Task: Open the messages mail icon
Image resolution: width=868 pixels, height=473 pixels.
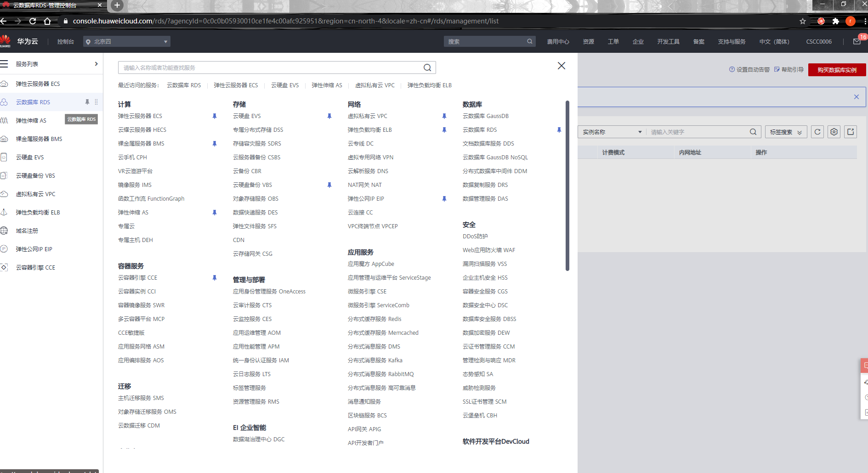Action: (x=857, y=41)
